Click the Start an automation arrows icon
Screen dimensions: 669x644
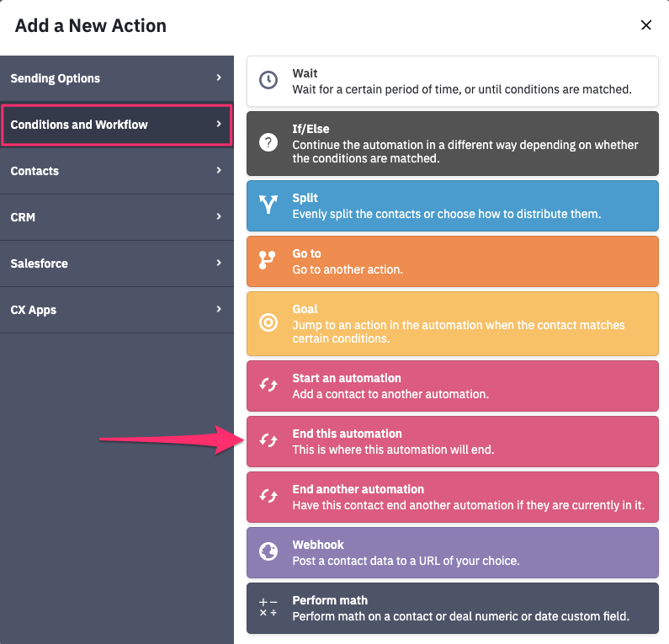pyautogui.click(x=268, y=385)
